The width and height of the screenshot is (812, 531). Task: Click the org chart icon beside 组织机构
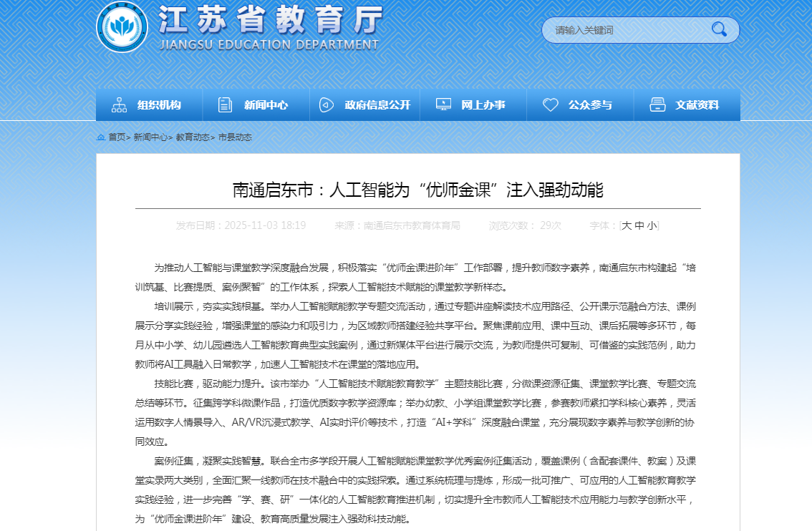coord(119,105)
